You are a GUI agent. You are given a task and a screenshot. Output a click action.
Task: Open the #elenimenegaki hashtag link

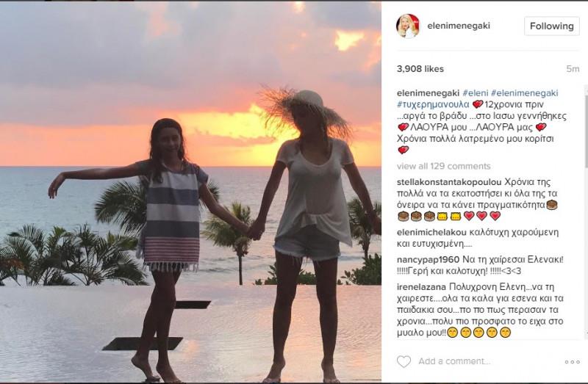(x=525, y=93)
